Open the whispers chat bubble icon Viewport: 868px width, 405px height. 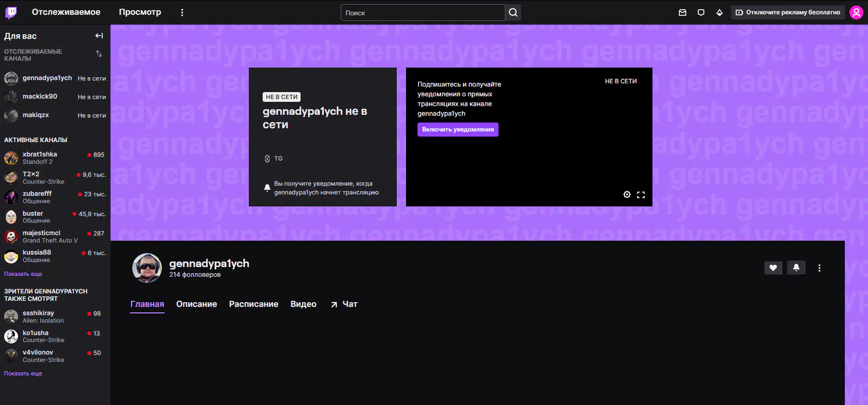[x=701, y=12]
